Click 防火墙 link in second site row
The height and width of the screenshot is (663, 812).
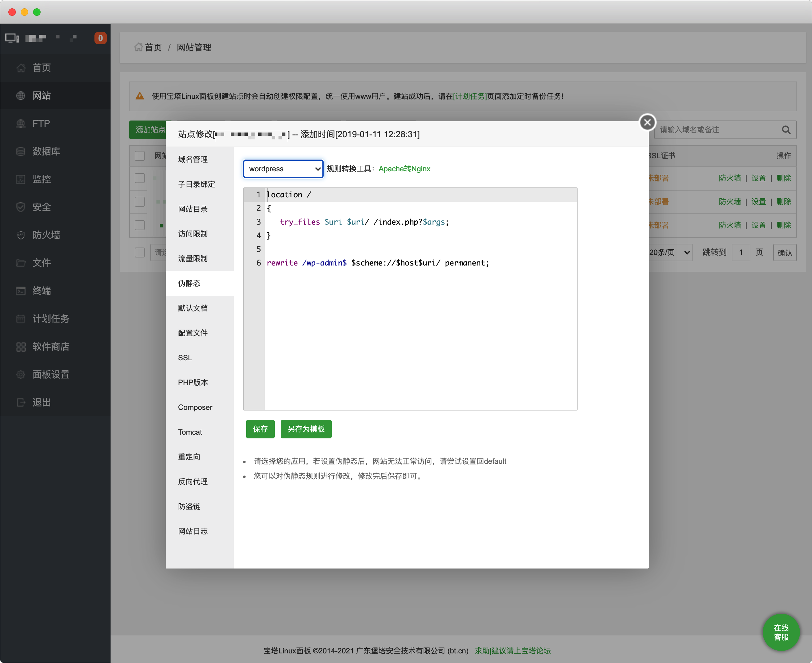point(730,202)
